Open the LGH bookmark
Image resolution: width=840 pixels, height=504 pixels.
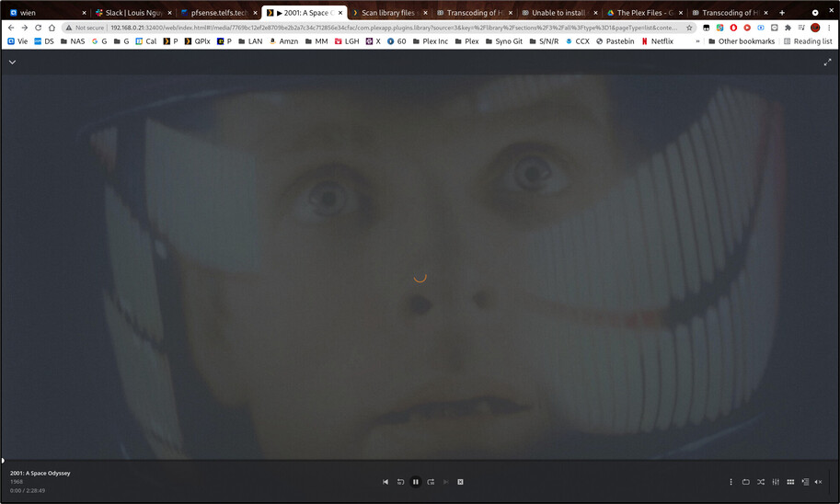[347, 40]
